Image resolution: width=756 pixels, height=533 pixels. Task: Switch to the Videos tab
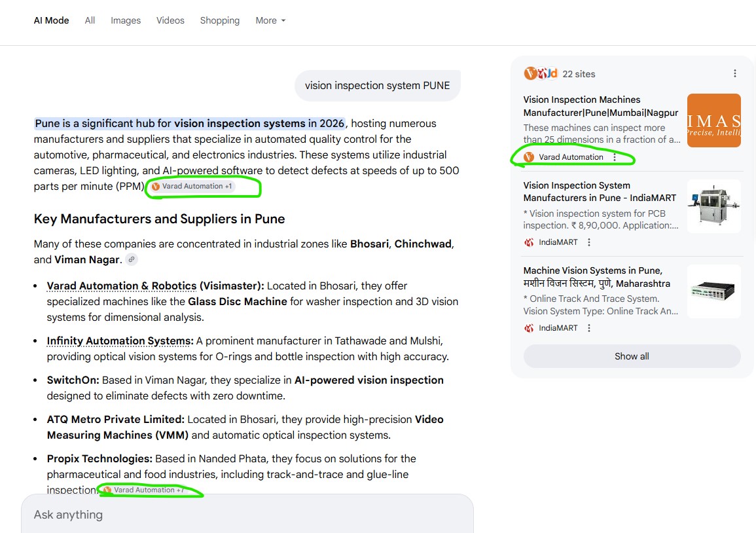point(170,20)
